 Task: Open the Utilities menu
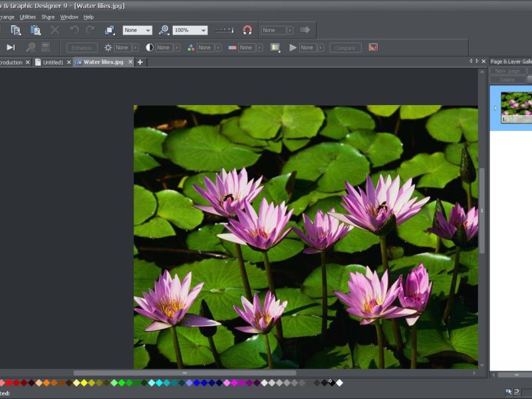(27, 17)
